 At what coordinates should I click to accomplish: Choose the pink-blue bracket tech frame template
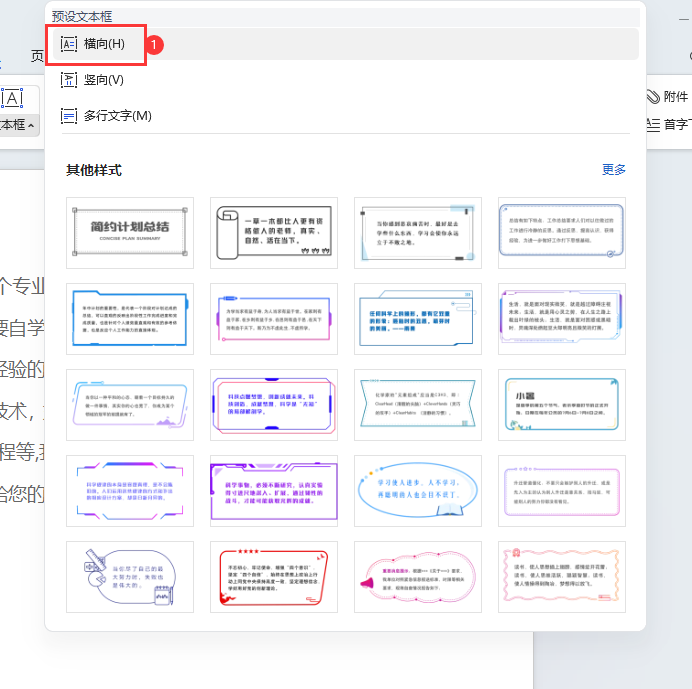click(x=130, y=491)
